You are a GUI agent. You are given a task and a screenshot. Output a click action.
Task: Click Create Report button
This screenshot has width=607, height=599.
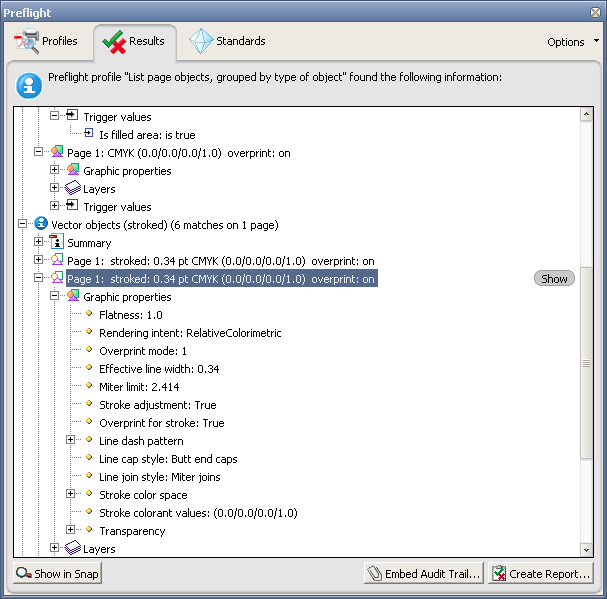[540, 573]
